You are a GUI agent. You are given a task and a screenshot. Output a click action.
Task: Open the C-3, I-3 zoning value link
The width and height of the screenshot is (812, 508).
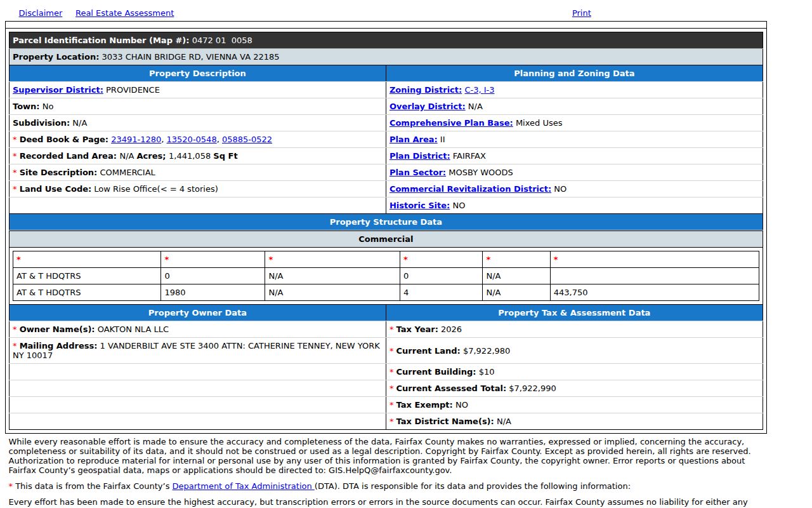480,90
